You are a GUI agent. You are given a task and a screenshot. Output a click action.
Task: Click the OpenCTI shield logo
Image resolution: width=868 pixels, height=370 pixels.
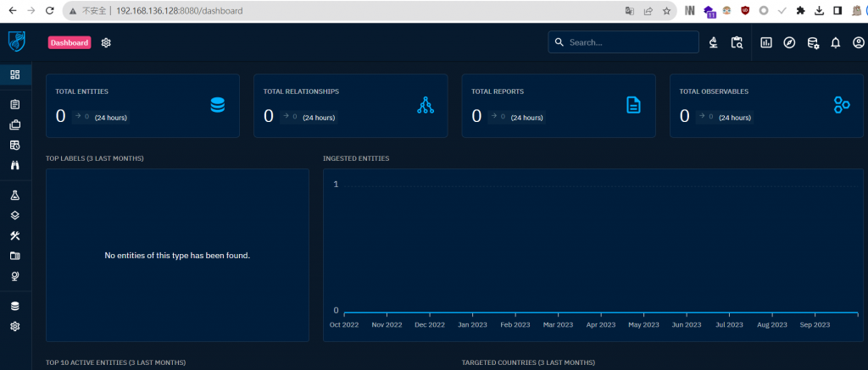pos(16,42)
